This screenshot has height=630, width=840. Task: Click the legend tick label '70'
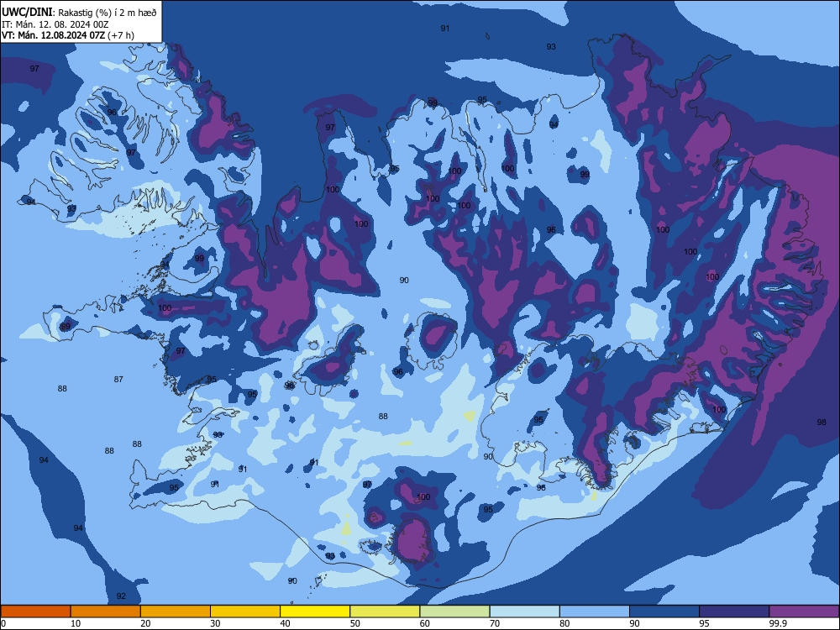(495, 623)
